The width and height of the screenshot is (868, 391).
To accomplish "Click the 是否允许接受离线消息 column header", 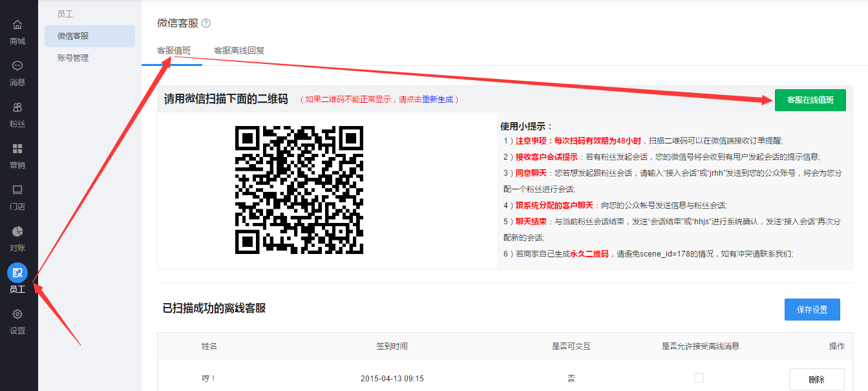I will coord(700,346).
